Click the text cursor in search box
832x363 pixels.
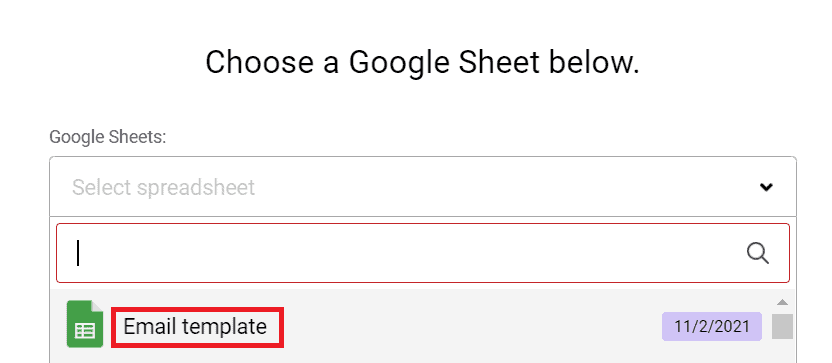point(78,253)
